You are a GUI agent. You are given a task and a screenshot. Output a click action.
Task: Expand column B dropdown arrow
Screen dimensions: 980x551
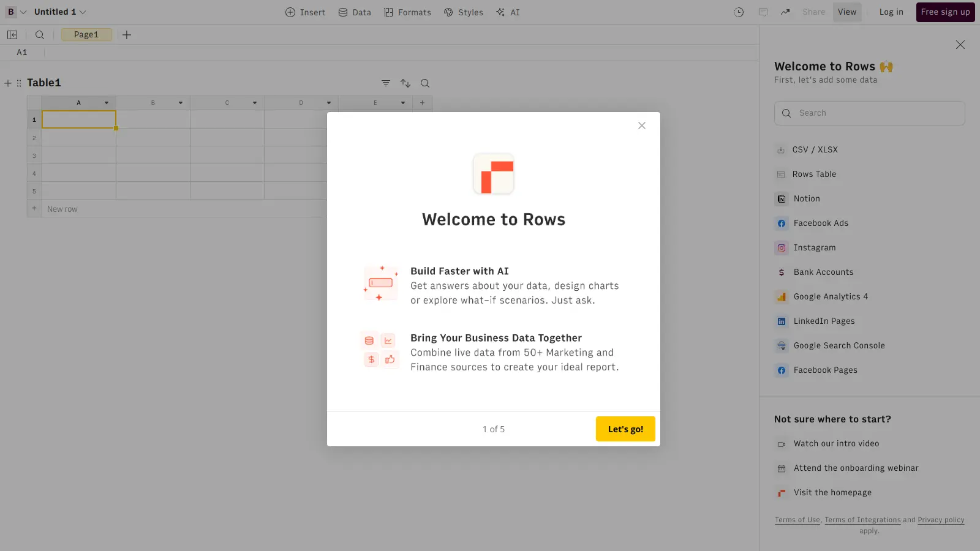181,103
